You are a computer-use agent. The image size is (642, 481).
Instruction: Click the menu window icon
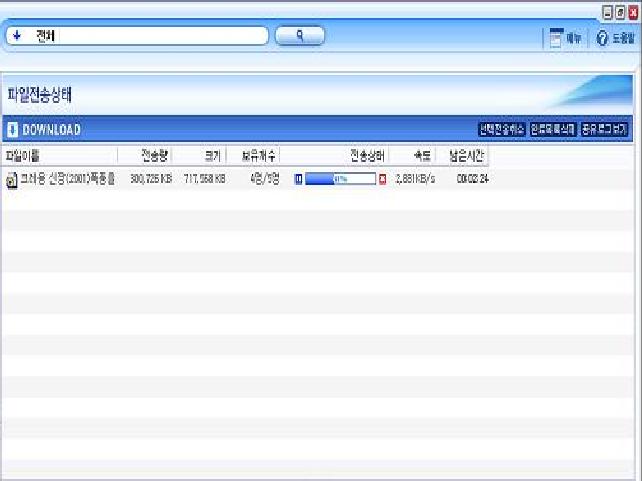[555, 38]
